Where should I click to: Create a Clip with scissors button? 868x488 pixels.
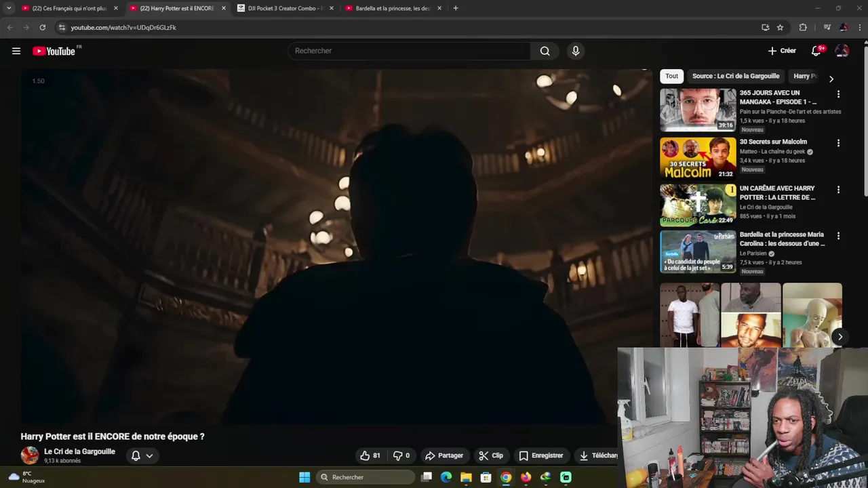[x=491, y=455]
